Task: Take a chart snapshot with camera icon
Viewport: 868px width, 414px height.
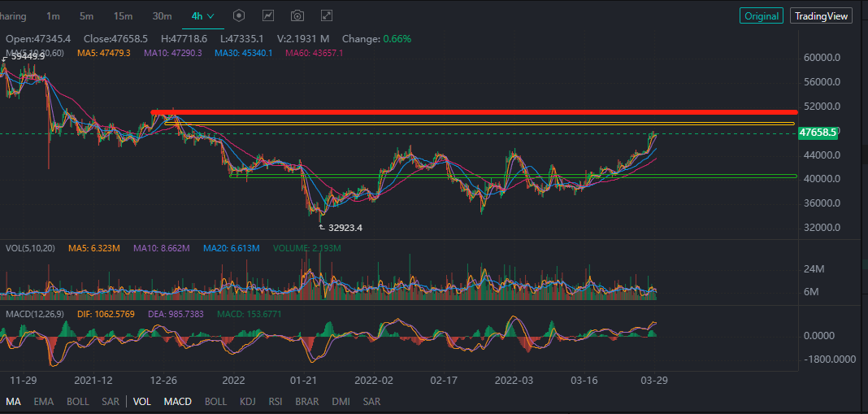Action: pos(297,15)
